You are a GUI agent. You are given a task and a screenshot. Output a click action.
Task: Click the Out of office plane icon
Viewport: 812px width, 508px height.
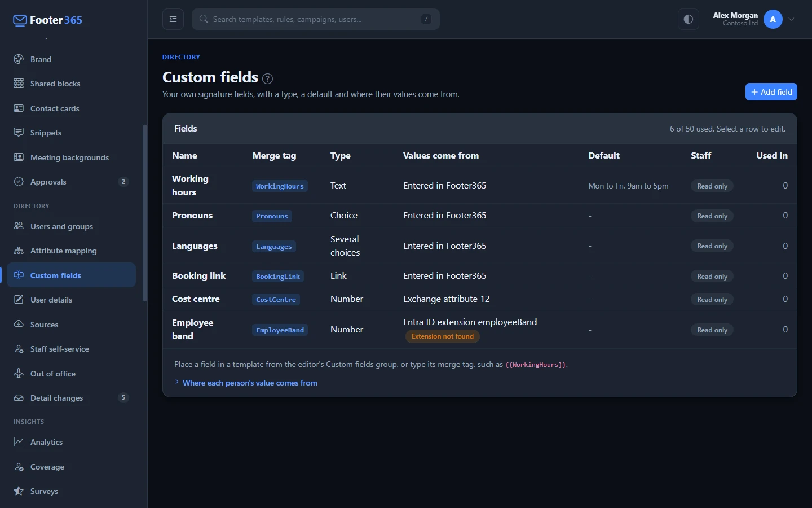pyautogui.click(x=19, y=374)
